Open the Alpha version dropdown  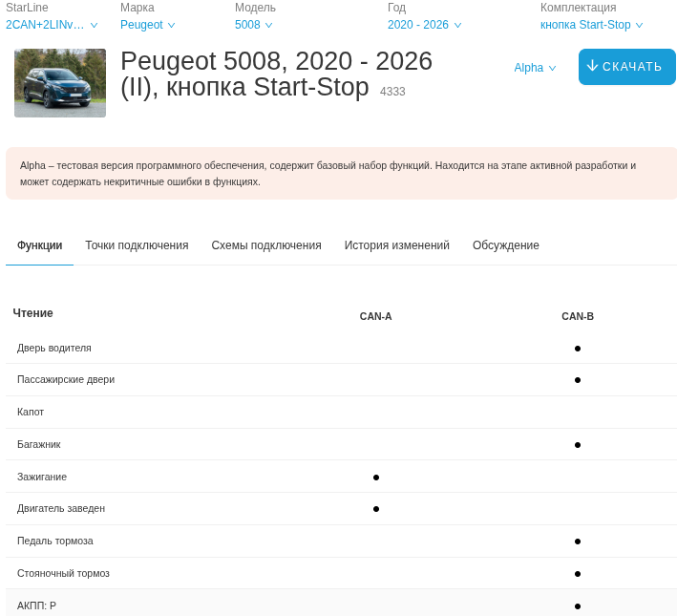tap(535, 68)
